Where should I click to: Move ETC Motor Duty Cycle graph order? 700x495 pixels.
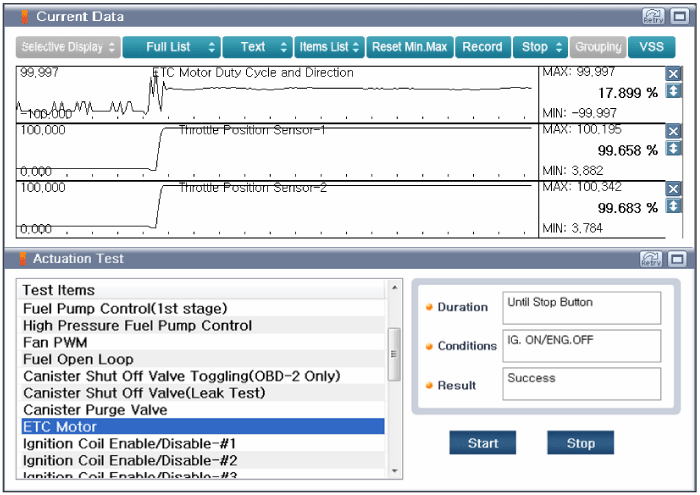tap(673, 91)
